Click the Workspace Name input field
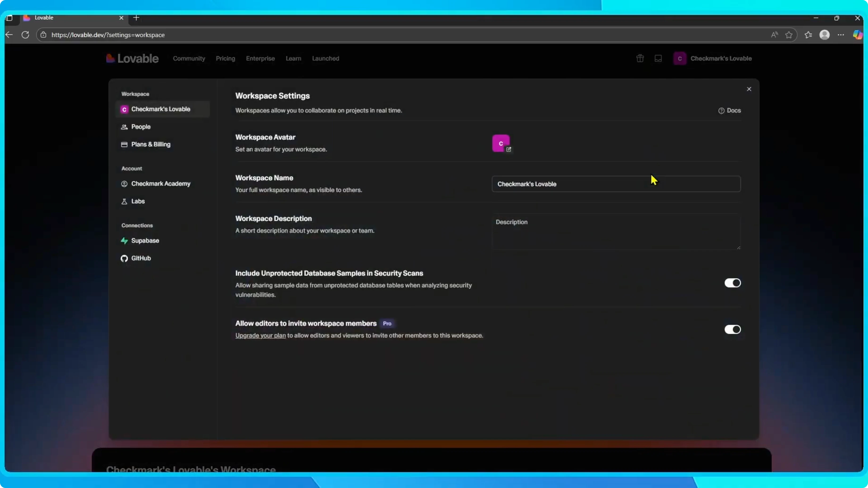This screenshot has height=488, width=868. (x=616, y=184)
